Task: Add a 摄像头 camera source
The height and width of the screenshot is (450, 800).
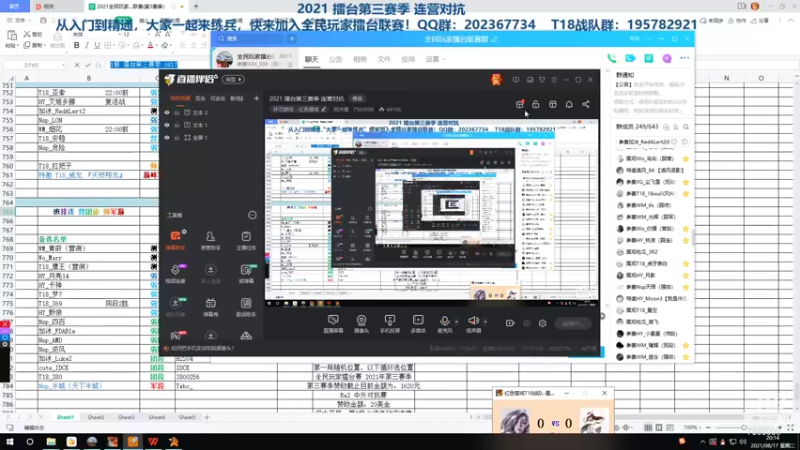Action: [361, 323]
